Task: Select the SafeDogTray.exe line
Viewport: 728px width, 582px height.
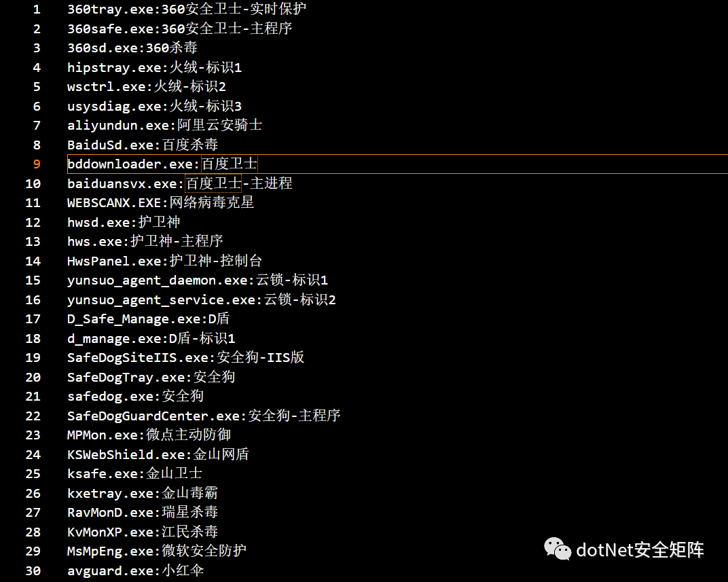Action: tap(151, 377)
